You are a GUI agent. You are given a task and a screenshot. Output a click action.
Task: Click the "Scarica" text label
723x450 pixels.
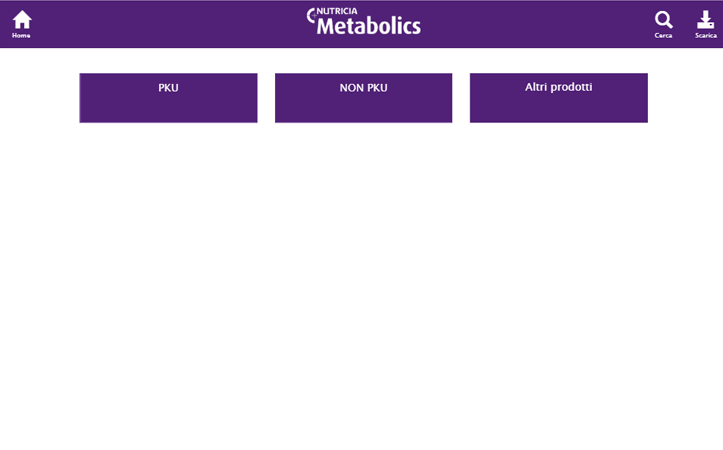point(706,36)
